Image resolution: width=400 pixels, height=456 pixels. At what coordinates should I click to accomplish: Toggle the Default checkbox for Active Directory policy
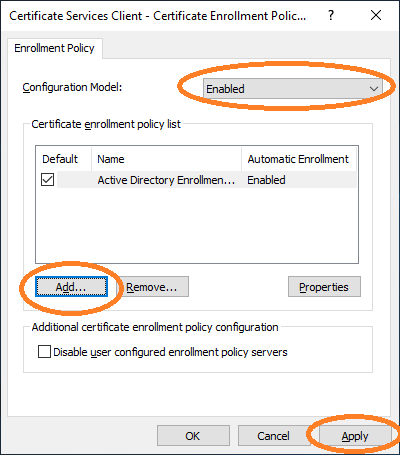coord(47,180)
